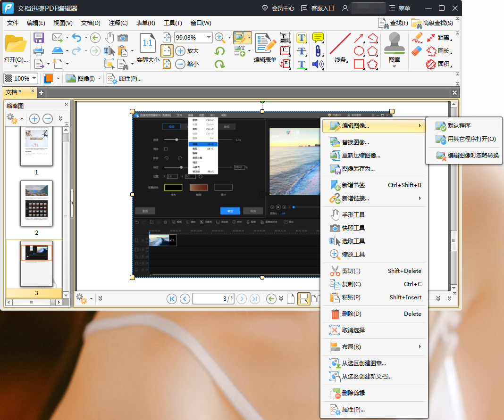Click the yellow sticky note comment icon
This screenshot has height=420, width=504.
318,38
